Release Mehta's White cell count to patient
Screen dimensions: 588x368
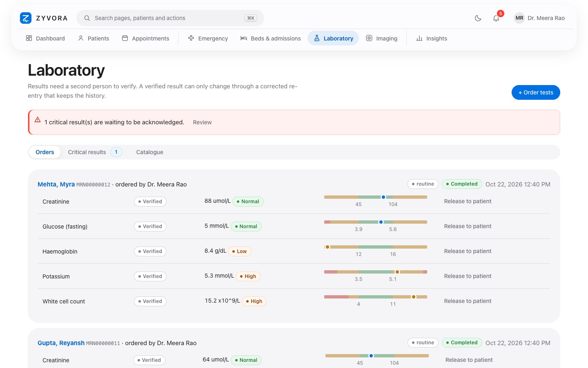pos(468,301)
